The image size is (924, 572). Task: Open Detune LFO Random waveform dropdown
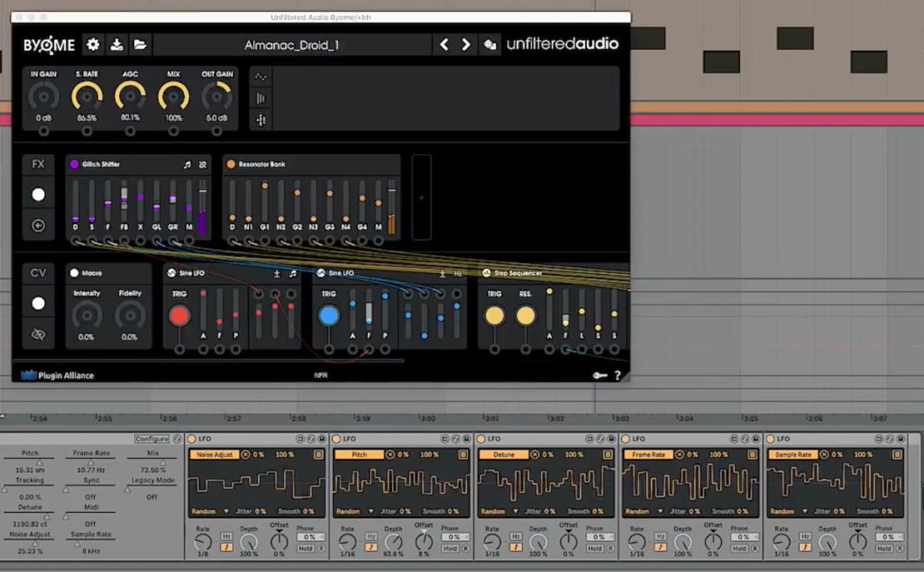coord(499,511)
